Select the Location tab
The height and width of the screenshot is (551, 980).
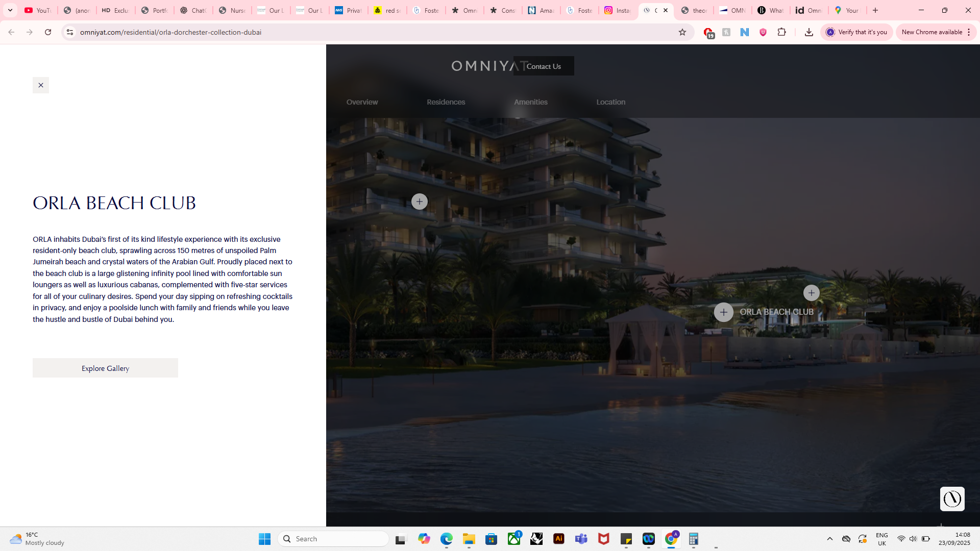[610, 102]
